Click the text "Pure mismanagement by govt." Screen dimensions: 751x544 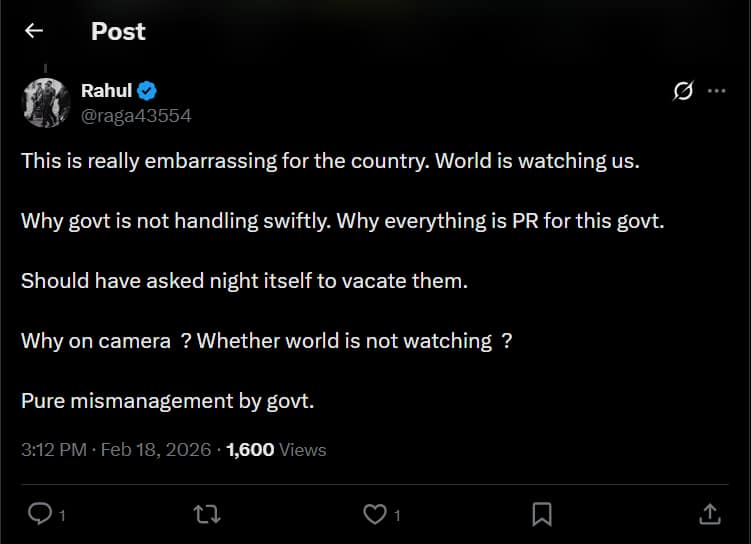click(168, 401)
